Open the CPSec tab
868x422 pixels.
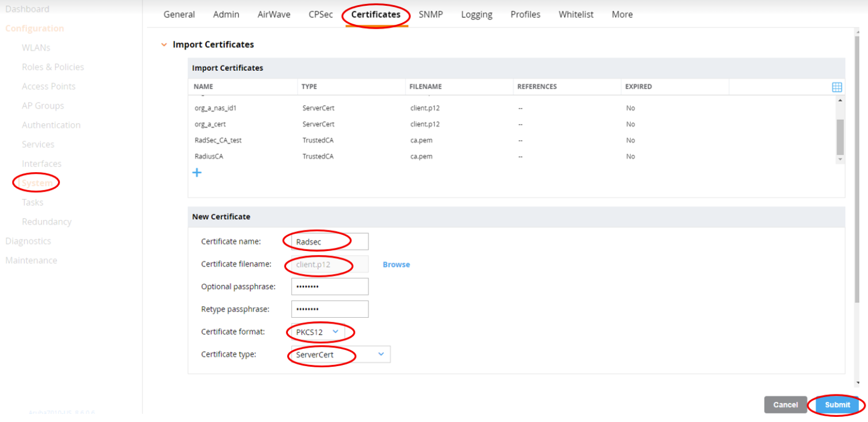point(321,14)
